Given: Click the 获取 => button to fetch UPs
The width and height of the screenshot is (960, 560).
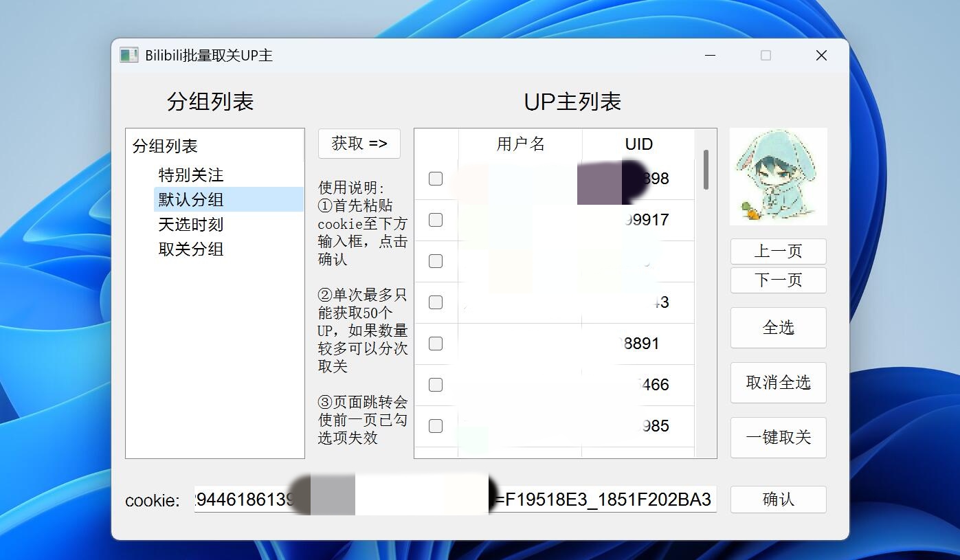Looking at the screenshot, I should coord(359,144).
